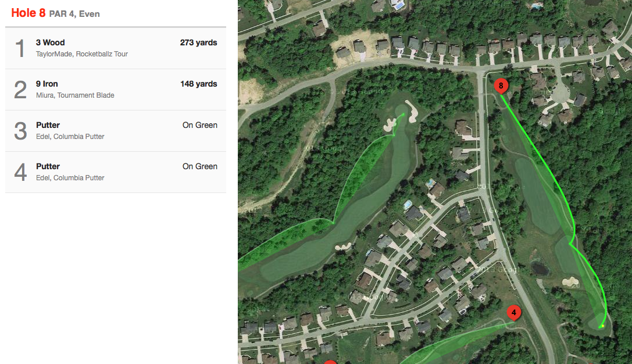Click the 148 yards distance label
The height and width of the screenshot is (364, 632).
(x=198, y=84)
